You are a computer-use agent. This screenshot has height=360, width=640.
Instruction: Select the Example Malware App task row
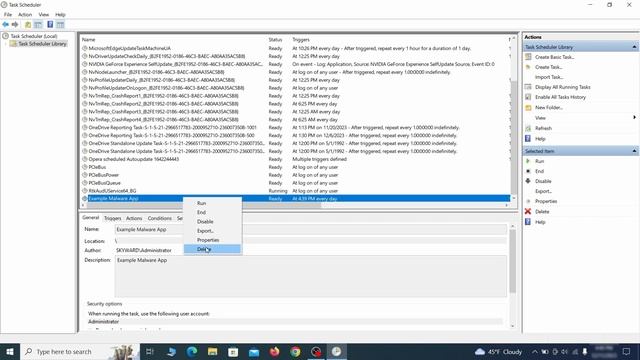click(296, 198)
